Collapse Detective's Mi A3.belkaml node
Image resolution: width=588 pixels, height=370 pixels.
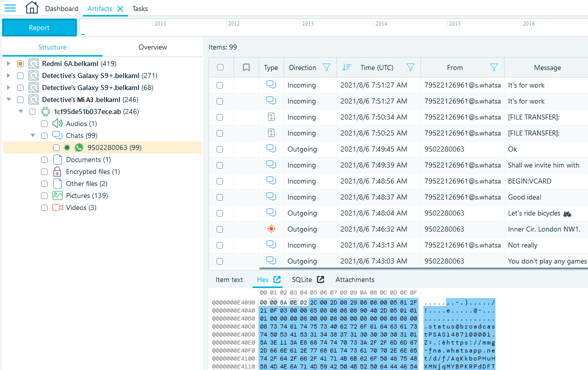tap(8, 99)
